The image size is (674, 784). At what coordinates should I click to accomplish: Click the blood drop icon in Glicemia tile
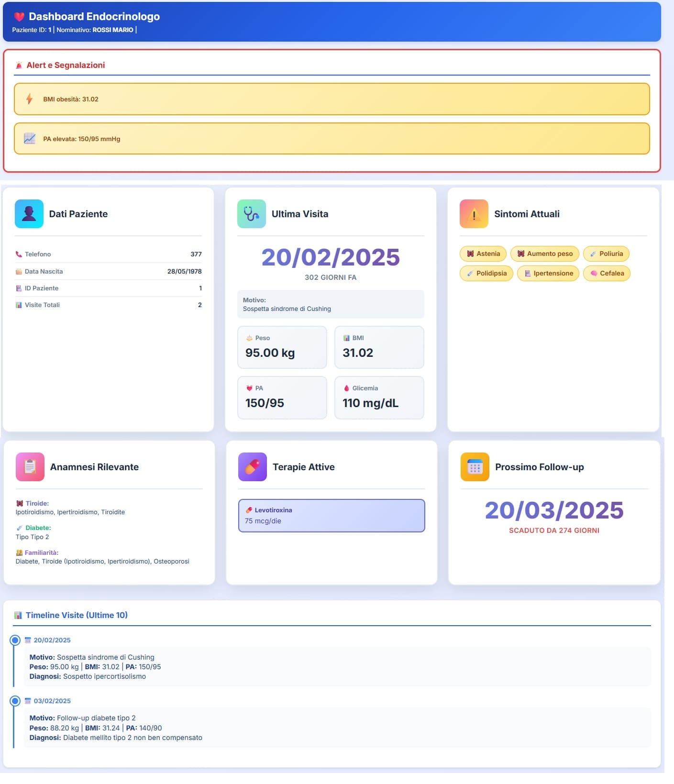click(x=346, y=388)
